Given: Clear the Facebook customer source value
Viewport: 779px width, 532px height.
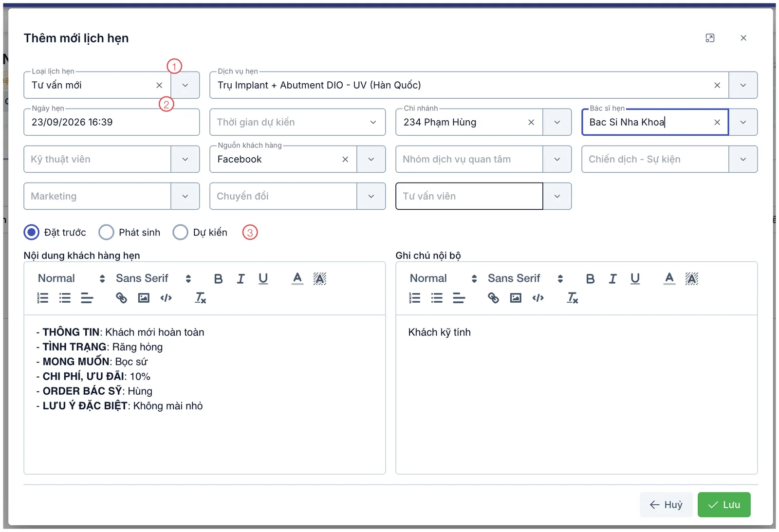Looking at the screenshot, I should (x=345, y=159).
